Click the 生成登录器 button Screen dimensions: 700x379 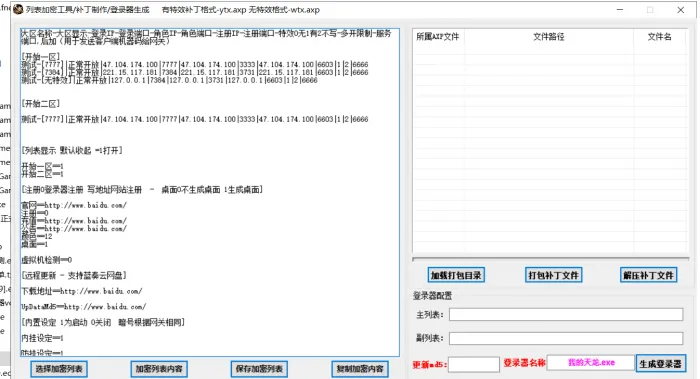coord(661,363)
